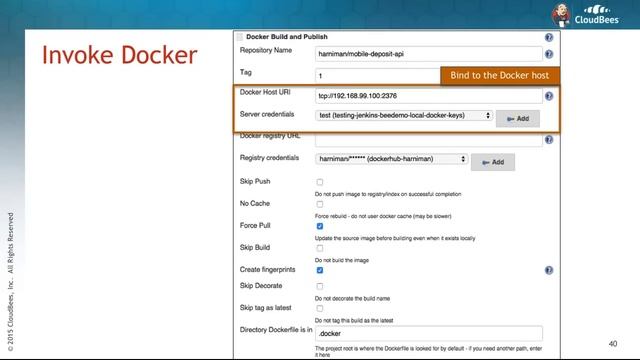This screenshot has height=360, width=640.
Task: Click the Directory Dockerfile is in field
Action: click(429, 333)
